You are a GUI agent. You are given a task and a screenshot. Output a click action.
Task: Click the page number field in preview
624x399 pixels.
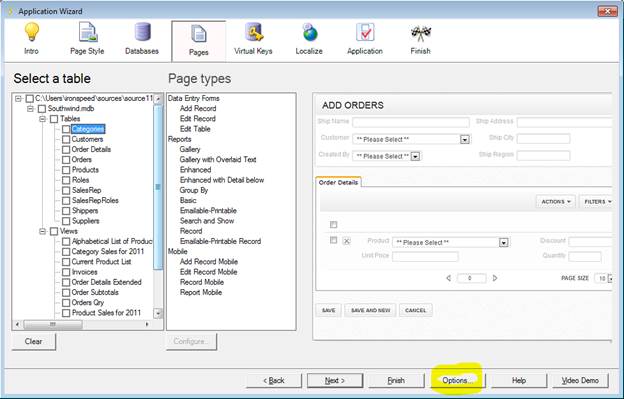472,278
